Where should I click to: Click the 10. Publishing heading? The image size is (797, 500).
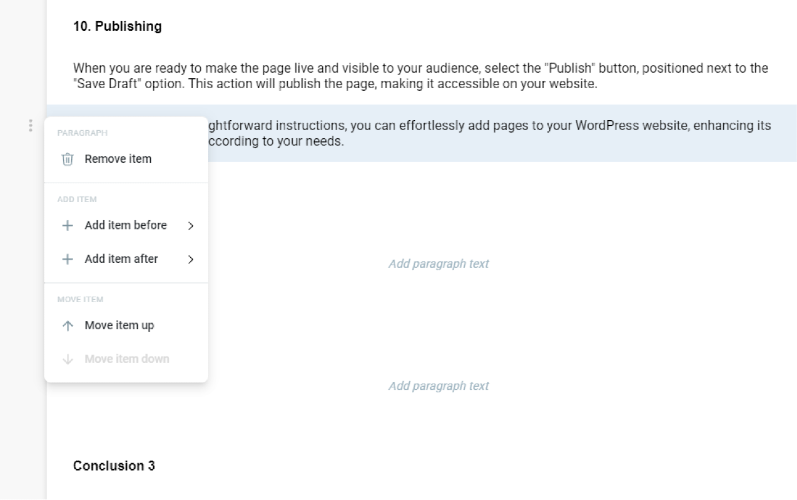(x=117, y=26)
